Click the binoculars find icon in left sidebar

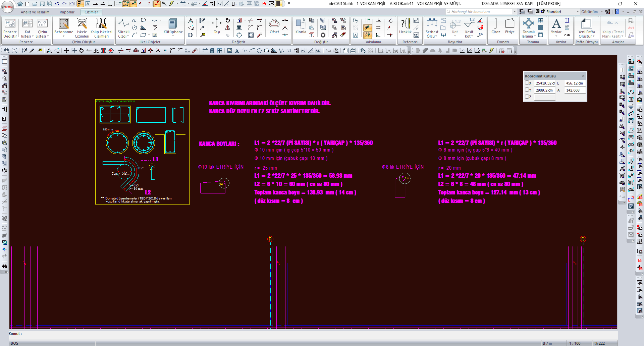(4, 266)
